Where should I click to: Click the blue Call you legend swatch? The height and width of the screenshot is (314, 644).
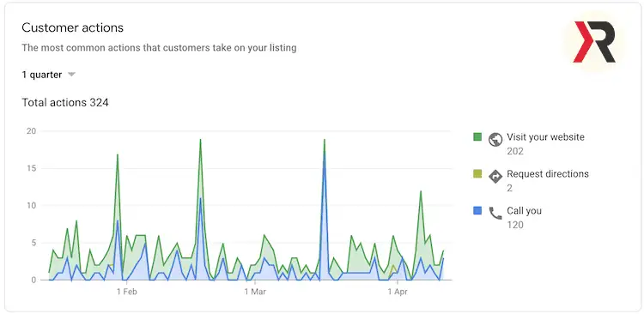(477, 210)
